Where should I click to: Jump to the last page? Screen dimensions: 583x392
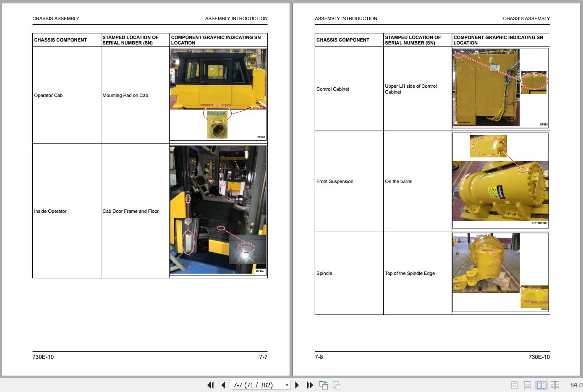pos(310,385)
